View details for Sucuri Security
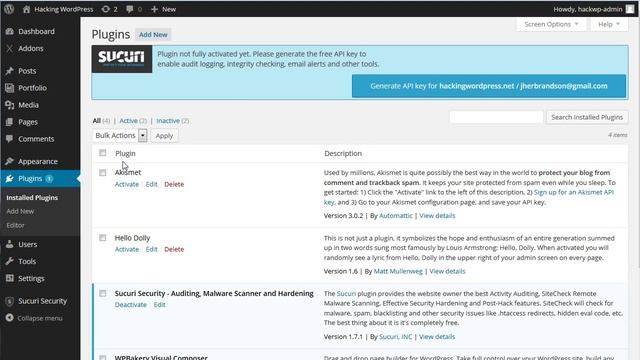The height and width of the screenshot is (360, 640). (437, 337)
